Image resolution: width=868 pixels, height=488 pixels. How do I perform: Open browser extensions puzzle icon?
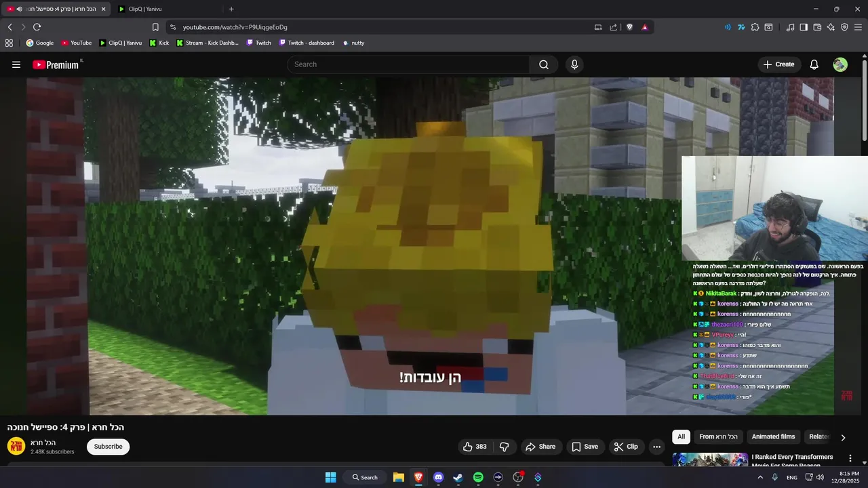[755, 27]
